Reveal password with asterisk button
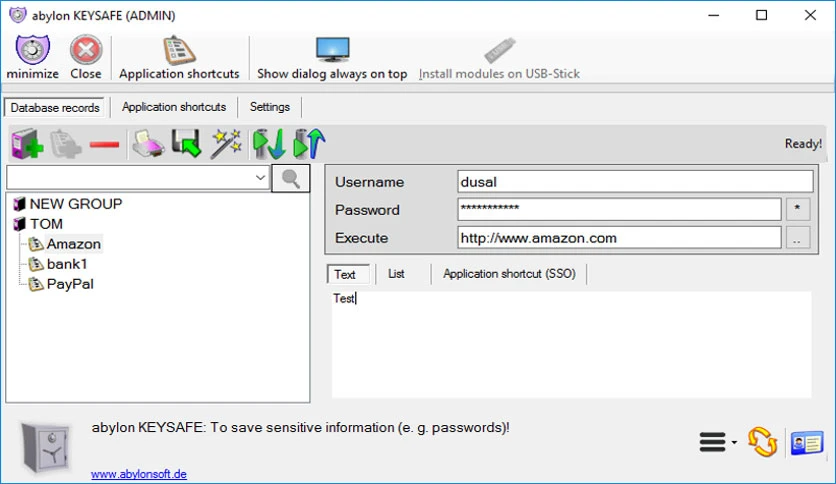This screenshot has height=484, width=836. (798, 209)
